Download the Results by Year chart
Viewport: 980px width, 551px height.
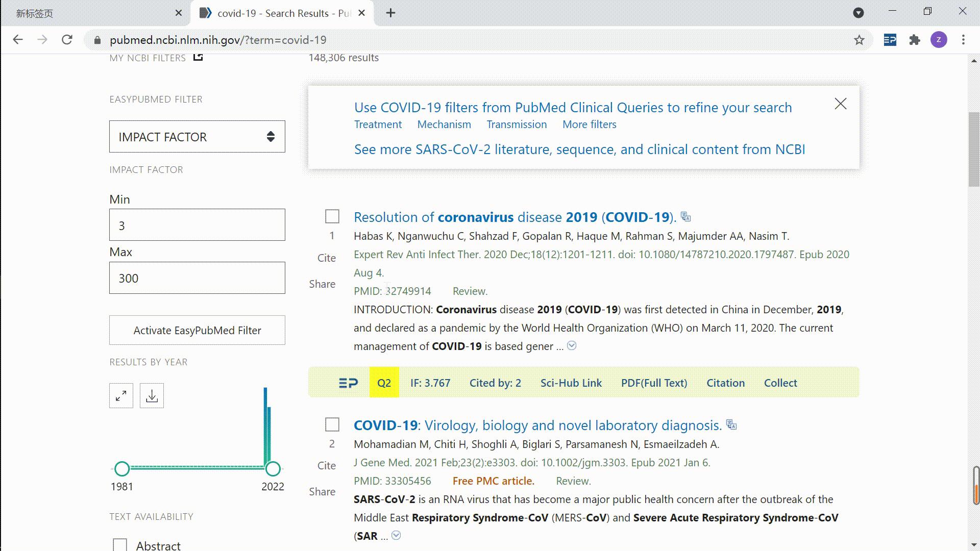[x=152, y=395]
